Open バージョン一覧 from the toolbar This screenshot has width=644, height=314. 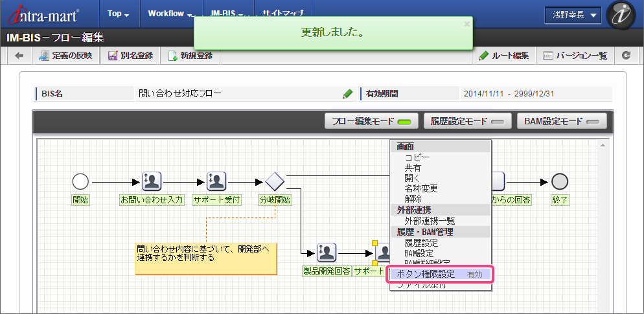(575, 56)
